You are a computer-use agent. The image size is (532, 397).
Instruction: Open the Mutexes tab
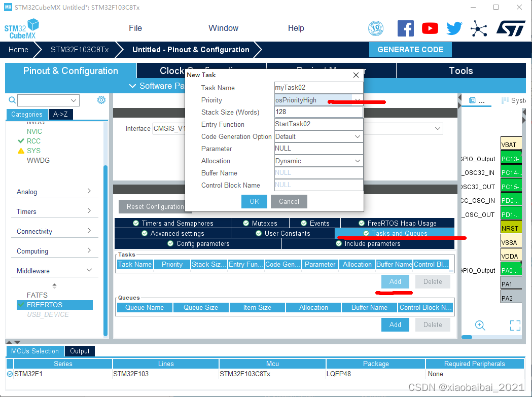tap(260, 223)
